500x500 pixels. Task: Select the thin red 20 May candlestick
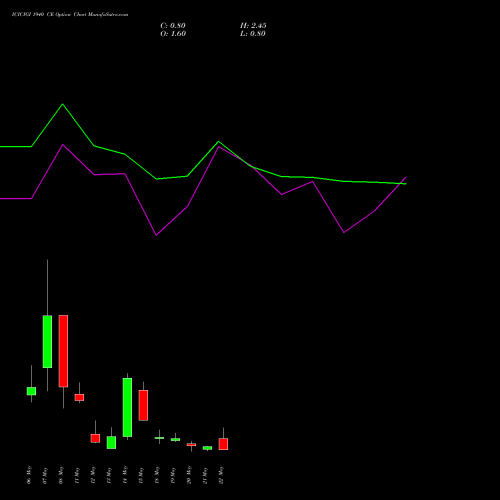[x=191, y=445]
